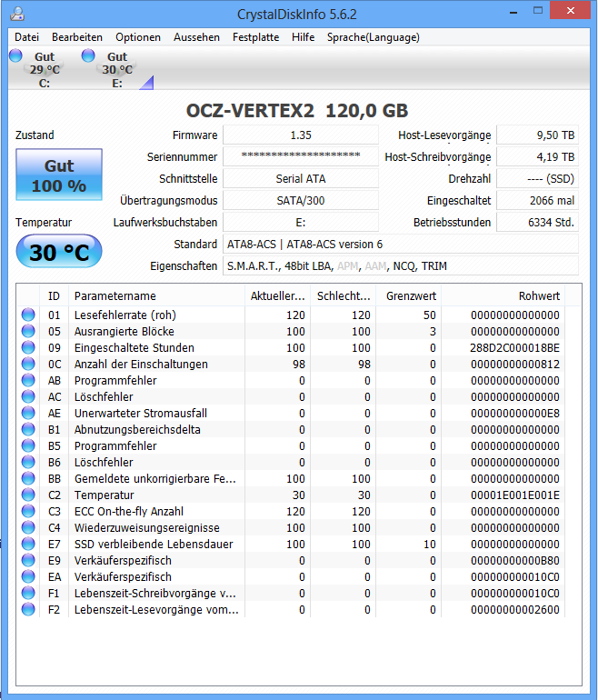The height and width of the screenshot is (700, 598).
Task: Click status orb for ECC On-the-fly Anzahl
Action: [x=28, y=511]
